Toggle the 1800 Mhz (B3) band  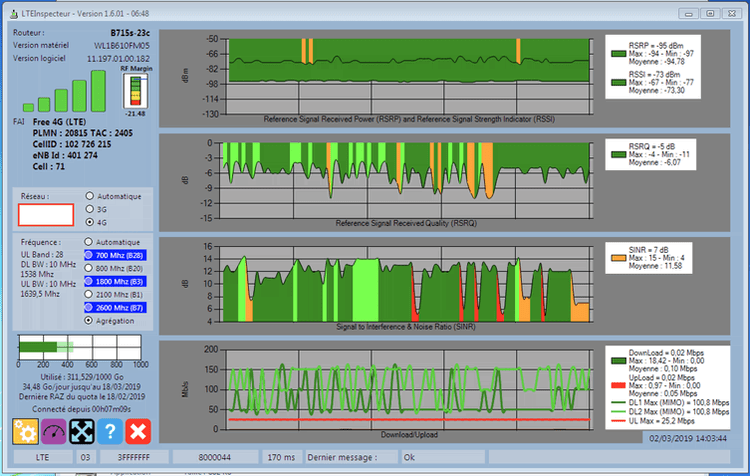click(x=115, y=281)
